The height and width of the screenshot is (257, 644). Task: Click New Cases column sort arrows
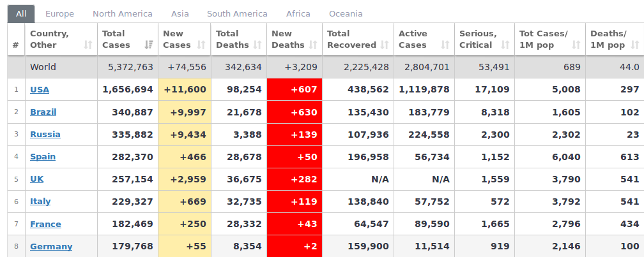pyautogui.click(x=201, y=45)
